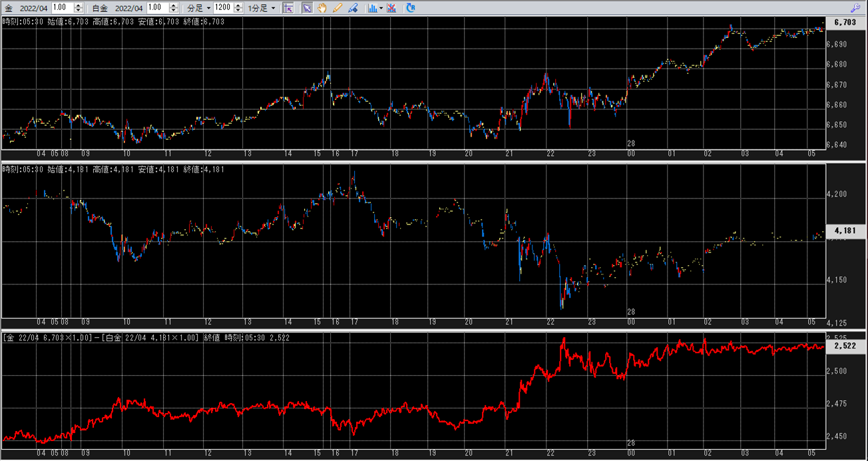The height and width of the screenshot is (461, 868).
Task: Click the blue refresh chart icon
Action: (x=410, y=8)
